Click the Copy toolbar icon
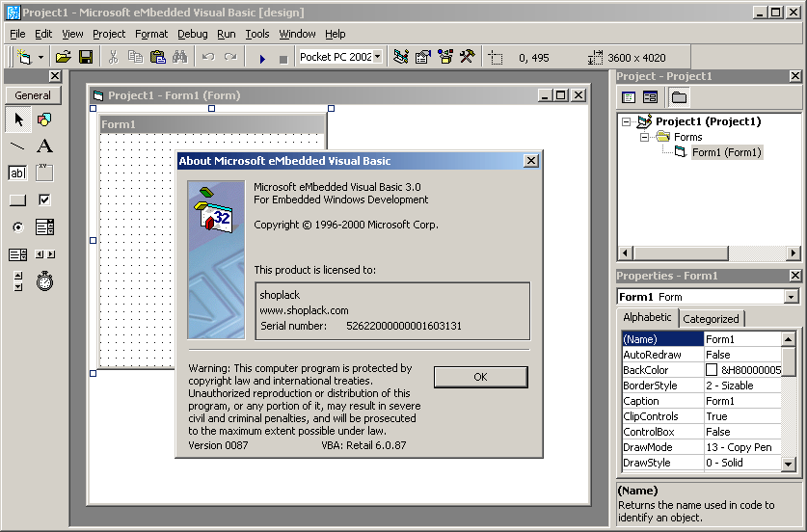 pyautogui.click(x=135, y=57)
